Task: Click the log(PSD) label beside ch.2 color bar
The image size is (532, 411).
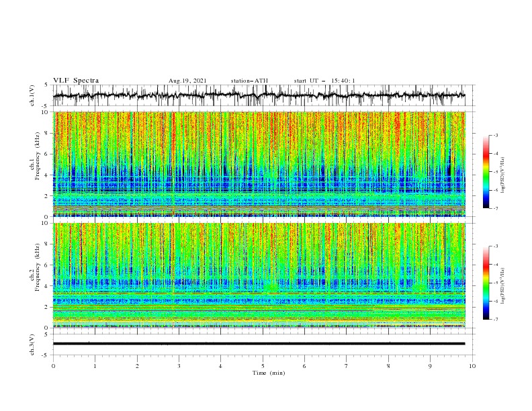Action: tap(502, 285)
